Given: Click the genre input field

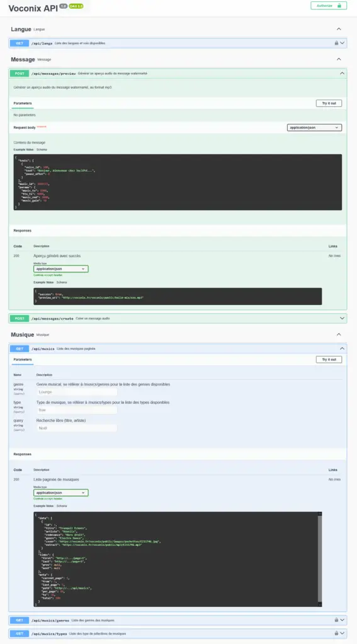Looking at the screenshot, I should 77,392.
